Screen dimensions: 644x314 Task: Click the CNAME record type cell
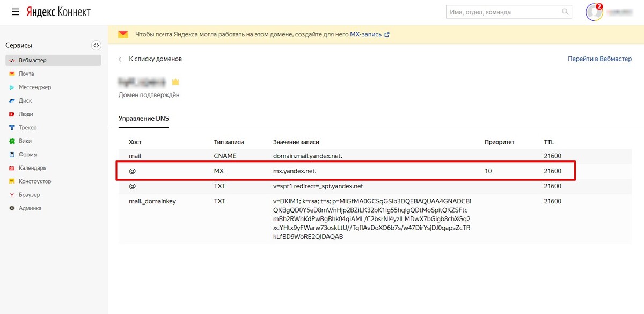(225, 156)
